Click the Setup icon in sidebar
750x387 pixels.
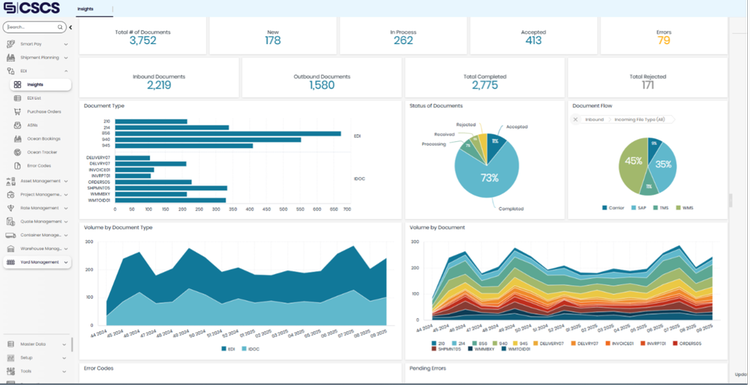point(11,358)
